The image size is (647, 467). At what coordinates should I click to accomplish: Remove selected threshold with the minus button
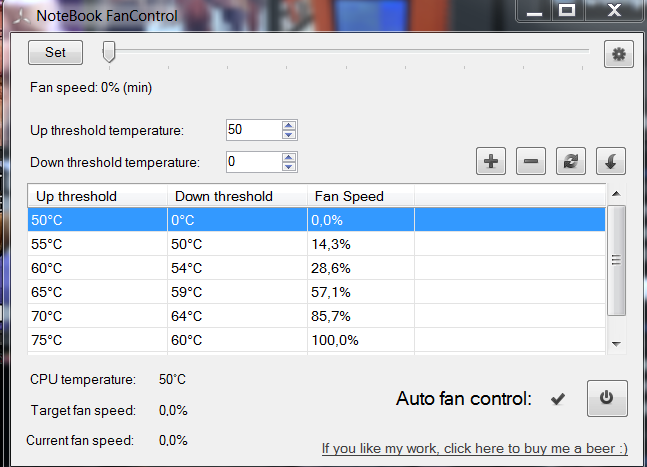(531, 161)
